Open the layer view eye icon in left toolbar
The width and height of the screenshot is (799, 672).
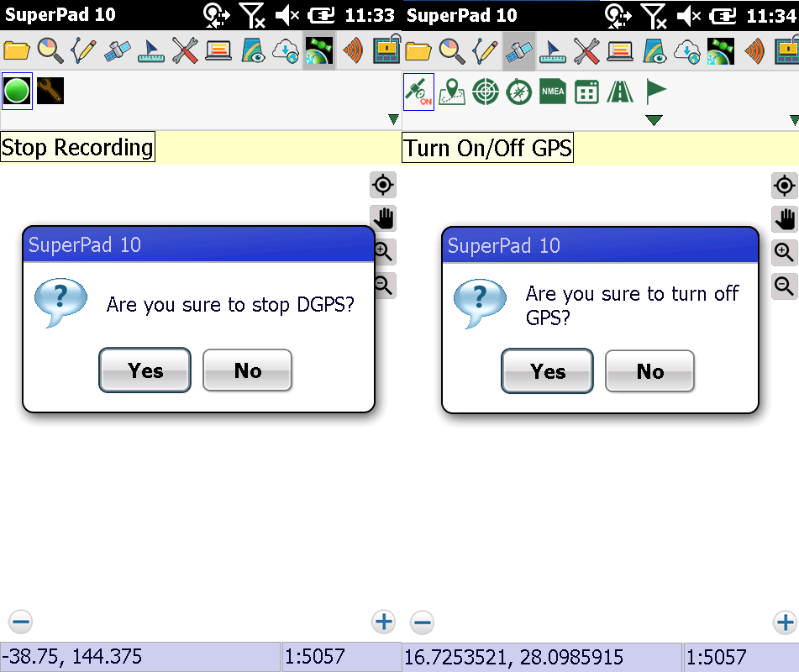point(253,50)
